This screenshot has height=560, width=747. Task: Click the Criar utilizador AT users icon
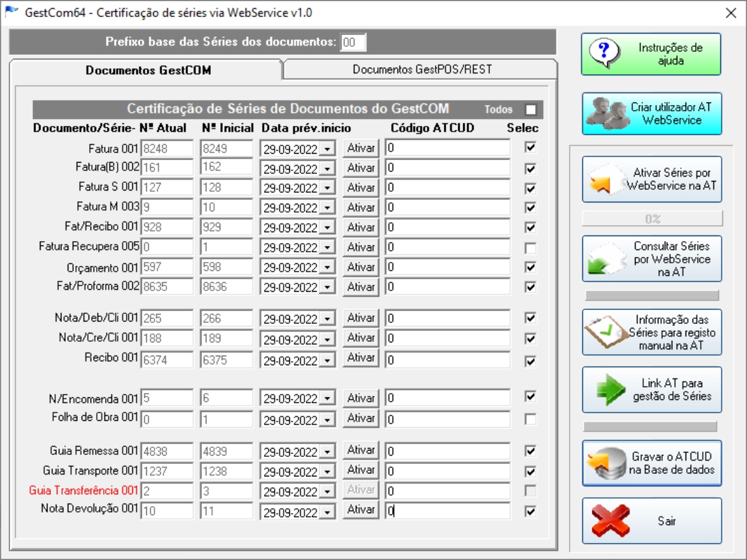[x=606, y=113]
